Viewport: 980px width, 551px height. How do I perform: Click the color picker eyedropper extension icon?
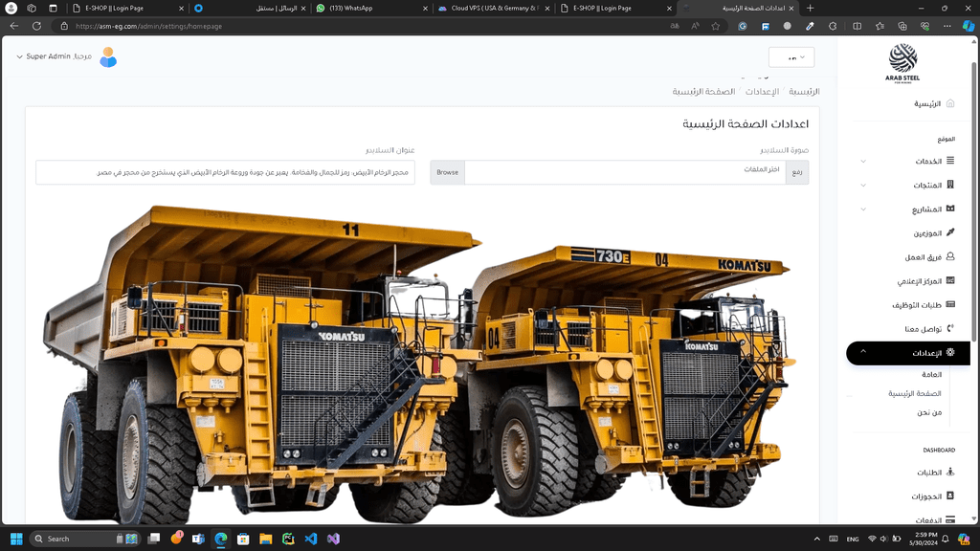point(810,26)
